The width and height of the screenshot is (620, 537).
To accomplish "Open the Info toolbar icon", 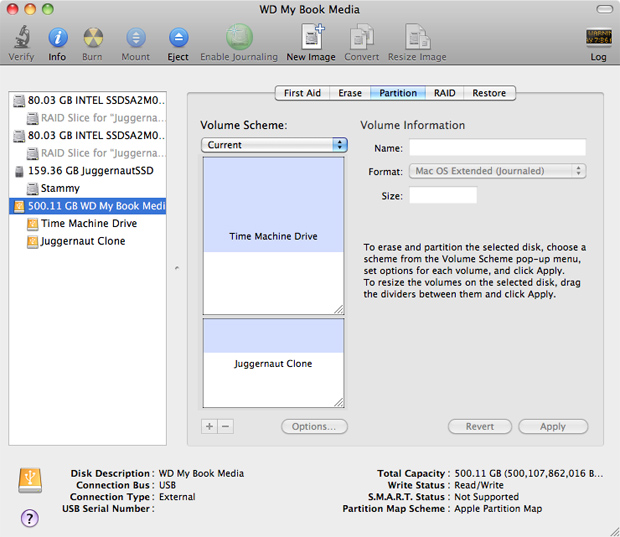I will point(58,38).
